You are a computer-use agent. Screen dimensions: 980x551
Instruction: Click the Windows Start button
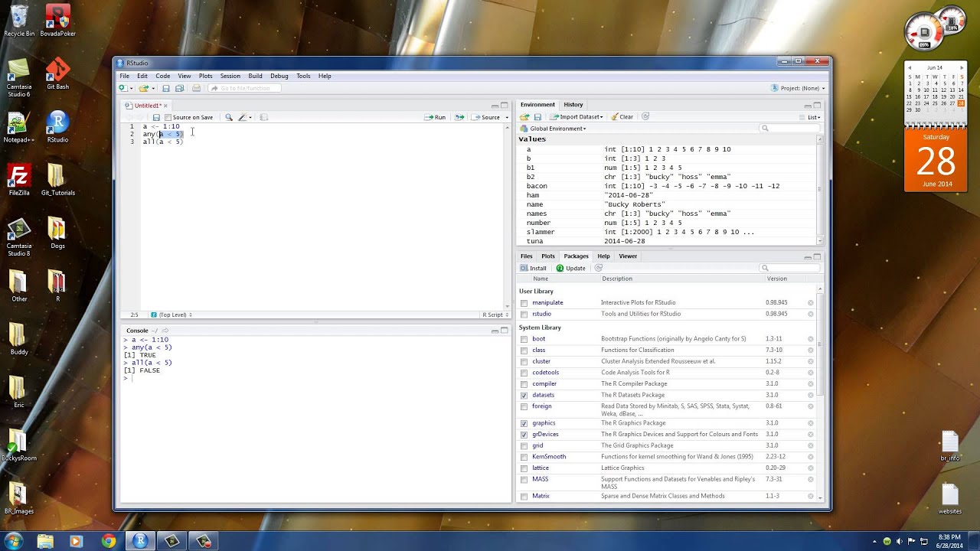(13, 541)
